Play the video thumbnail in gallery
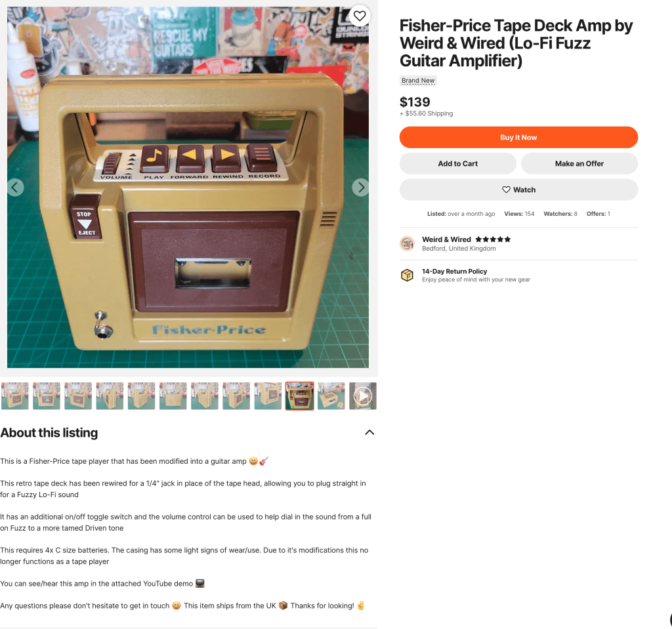This screenshot has width=672, height=629. tap(363, 396)
